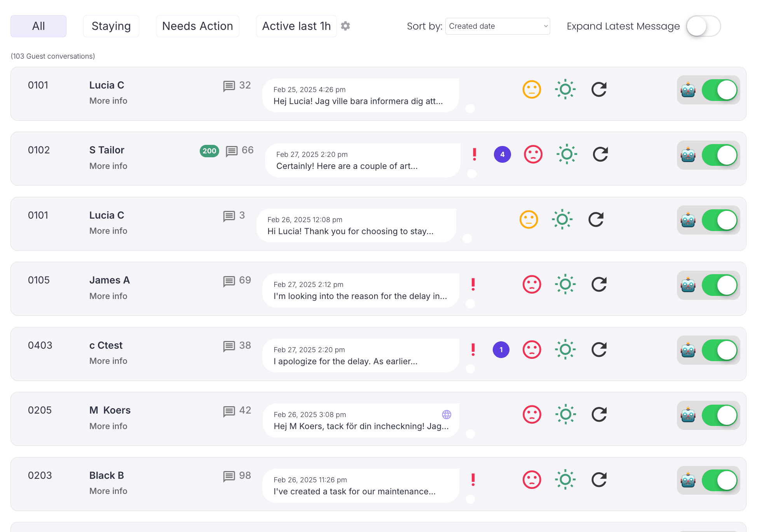Viewport: 757px width, 532px height.
Task: Click globe translate icon in M Koers message
Action: pos(447,414)
